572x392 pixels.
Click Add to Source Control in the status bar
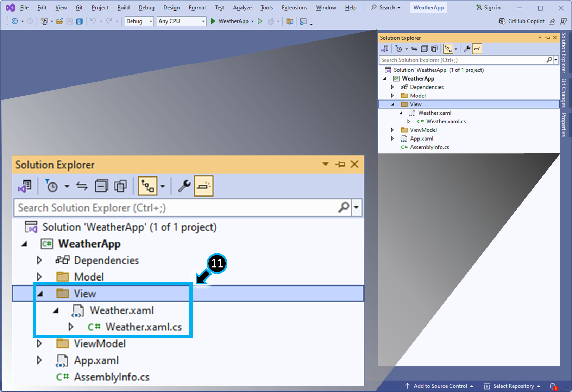439,386
